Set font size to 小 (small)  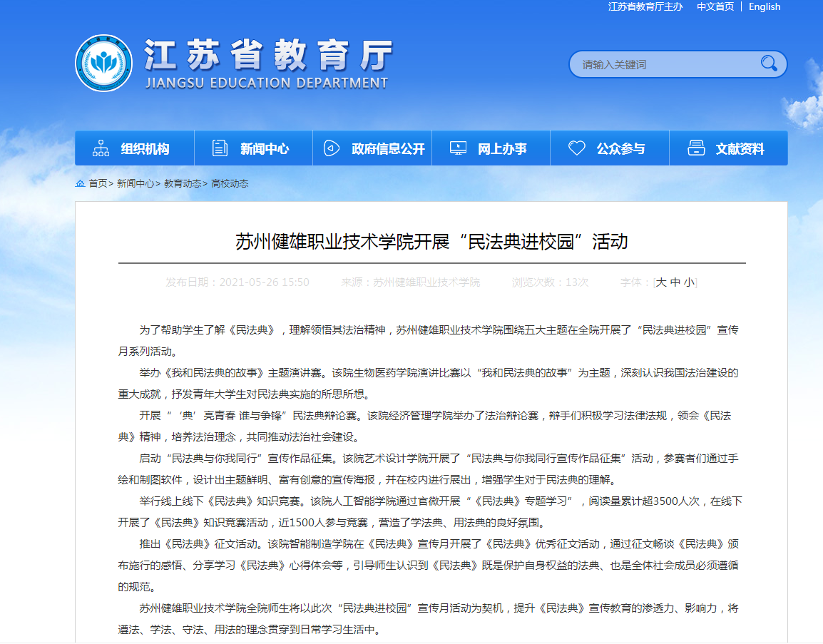pyautogui.click(x=689, y=282)
